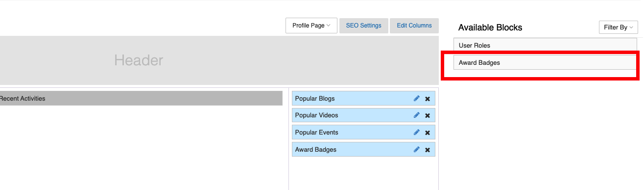Click the Edit Columns button

414,26
